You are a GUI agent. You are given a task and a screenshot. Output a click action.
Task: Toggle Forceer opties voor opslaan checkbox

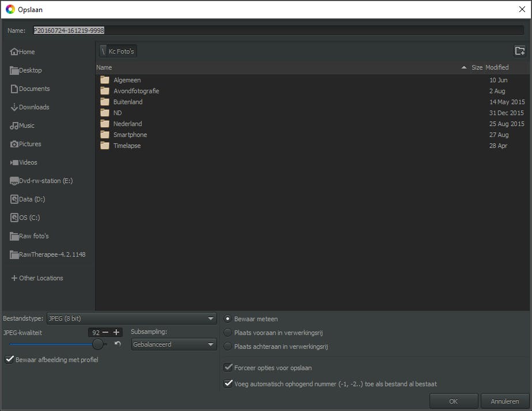tap(228, 368)
